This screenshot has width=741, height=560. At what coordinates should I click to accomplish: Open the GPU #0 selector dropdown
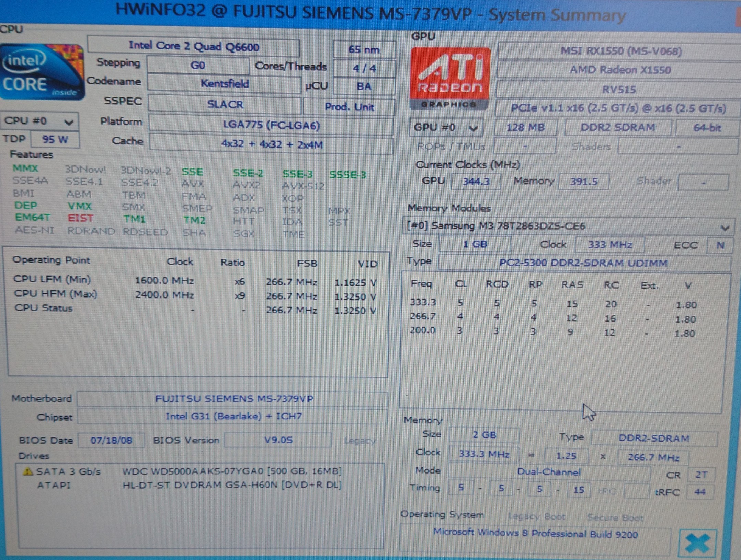click(446, 128)
